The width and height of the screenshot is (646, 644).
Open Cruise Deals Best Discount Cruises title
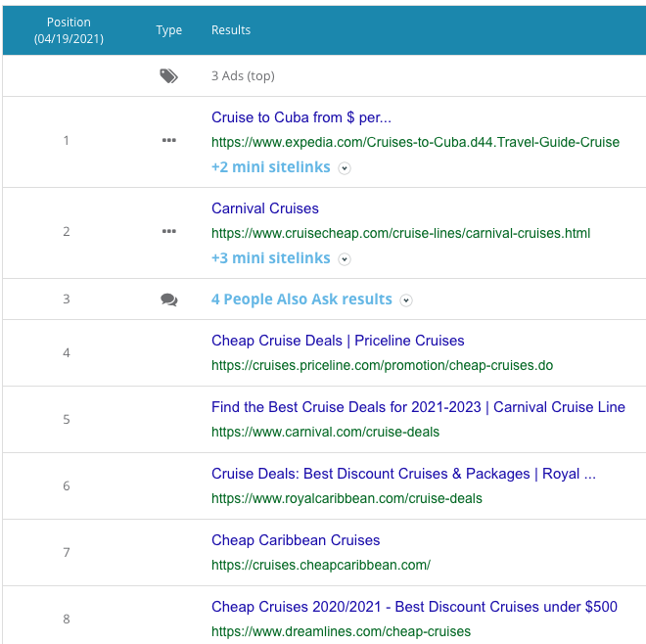click(x=403, y=474)
